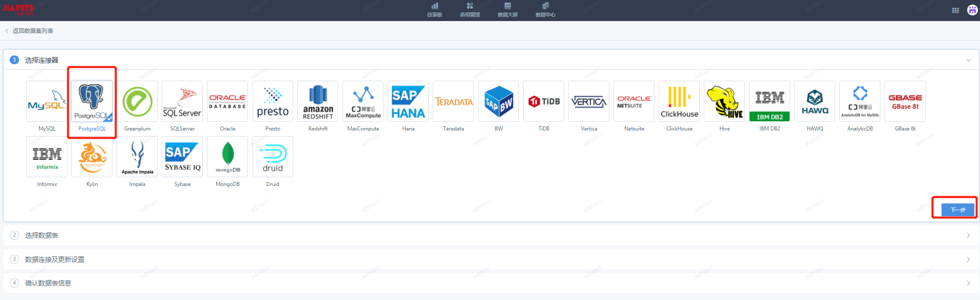Expand the 确认数据表信息 step chevron
980x300 pixels.
pos(968,283)
